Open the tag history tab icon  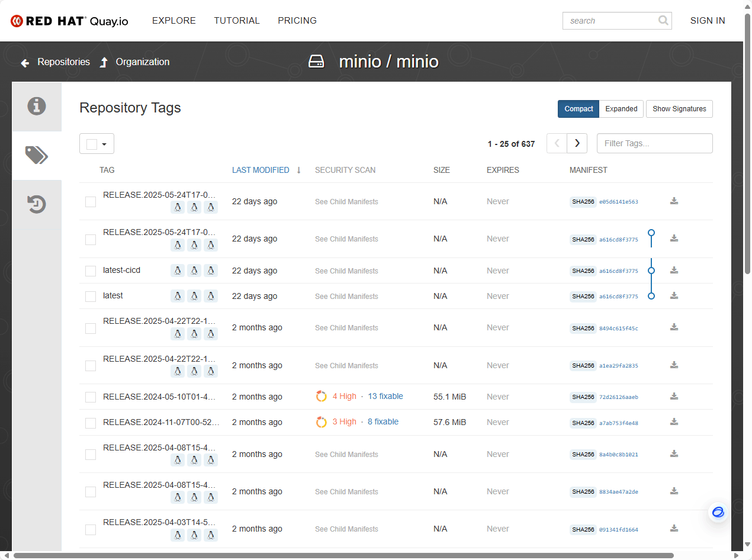pos(37,204)
